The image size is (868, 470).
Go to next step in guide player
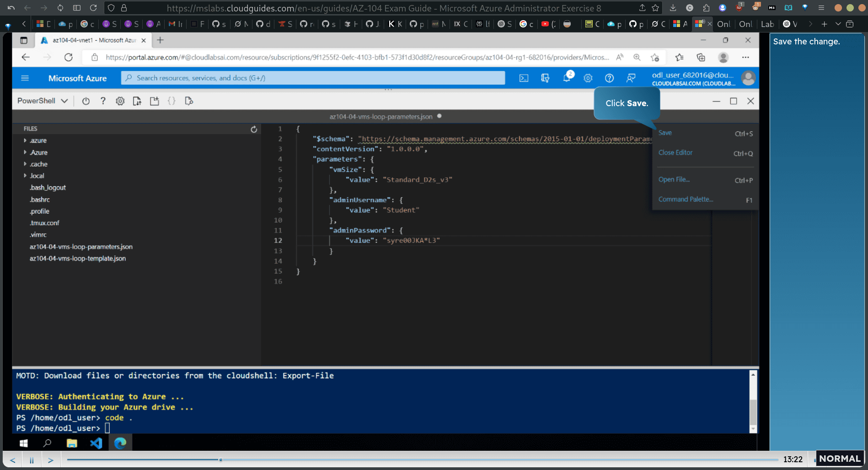(x=50, y=460)
